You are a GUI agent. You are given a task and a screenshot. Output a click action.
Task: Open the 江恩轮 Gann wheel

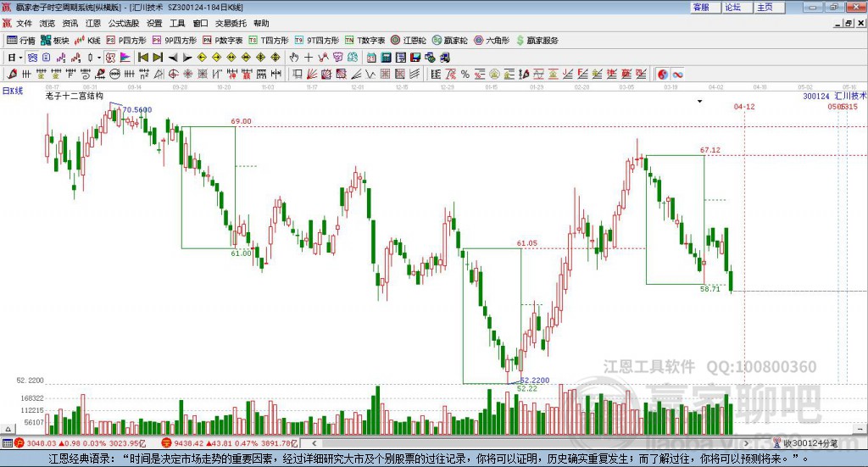[x=409, y=41]
